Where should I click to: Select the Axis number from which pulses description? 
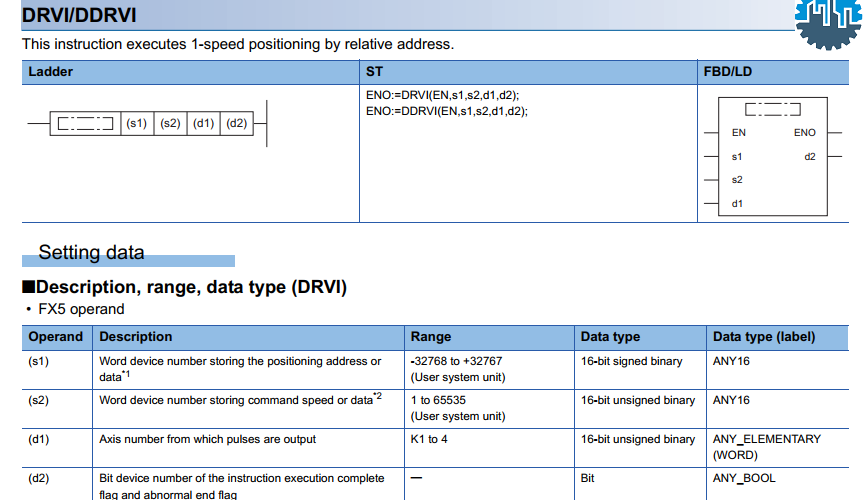[207, 439]
